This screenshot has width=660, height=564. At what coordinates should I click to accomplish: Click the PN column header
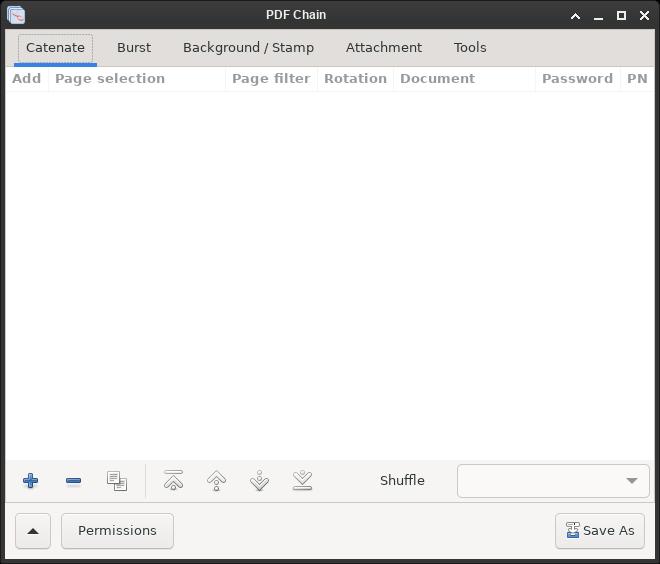[637, 79]
